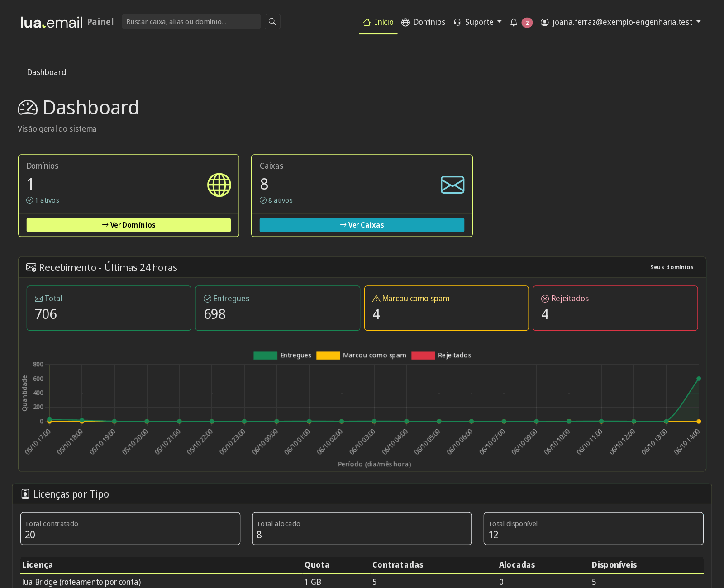
Task: Click the Seus domínios label
Action: [672, 267]
